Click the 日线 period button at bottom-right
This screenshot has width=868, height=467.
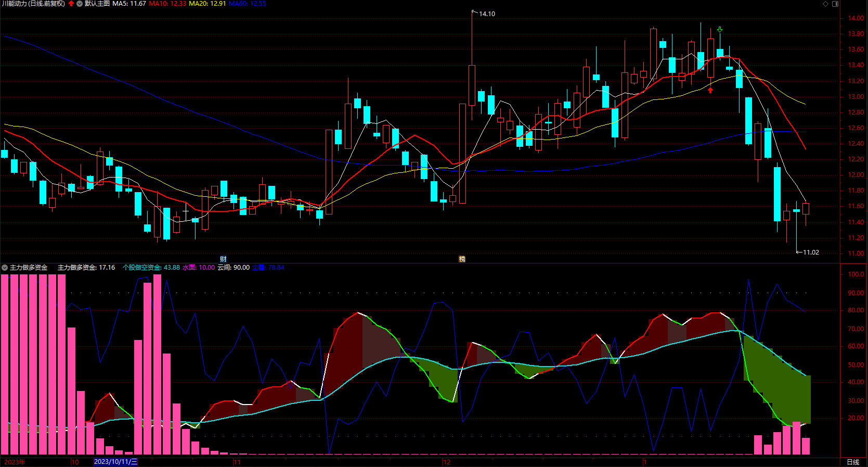[853, 462]
